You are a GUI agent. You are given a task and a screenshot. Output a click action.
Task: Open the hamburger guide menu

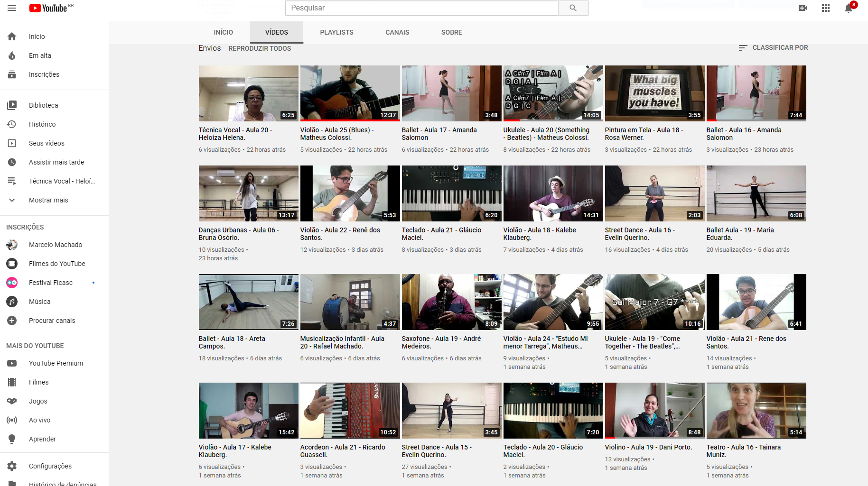coord(12,8)
